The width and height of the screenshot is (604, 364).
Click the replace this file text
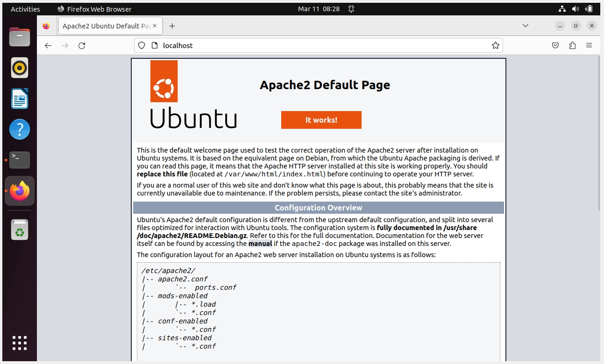(162, 174)
